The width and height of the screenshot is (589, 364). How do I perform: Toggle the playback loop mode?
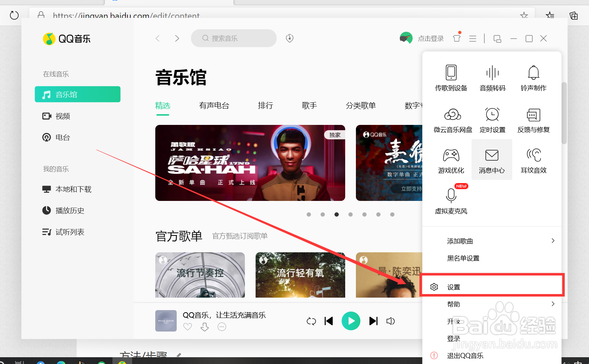(311, 321)
